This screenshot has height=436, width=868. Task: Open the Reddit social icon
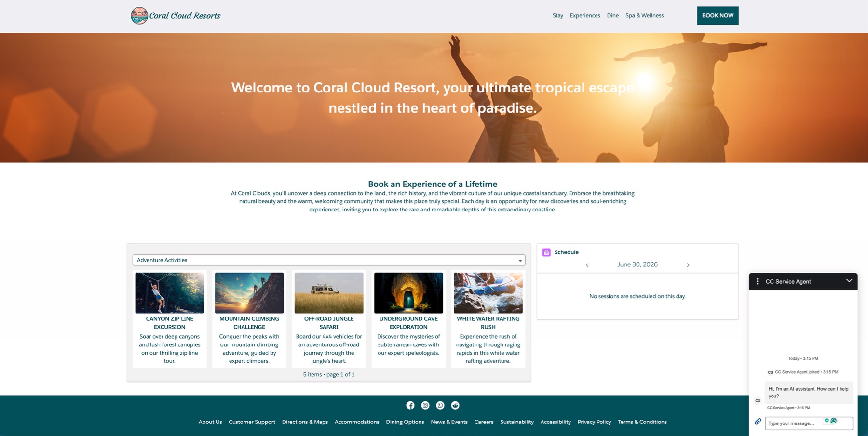[x=455, y=405]
